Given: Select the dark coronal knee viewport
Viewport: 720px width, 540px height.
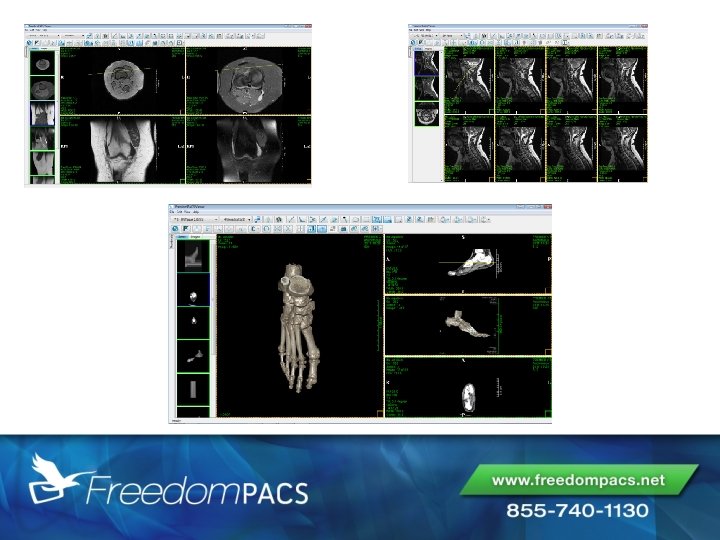Looking at the screenshot, I should click(248, 150).
